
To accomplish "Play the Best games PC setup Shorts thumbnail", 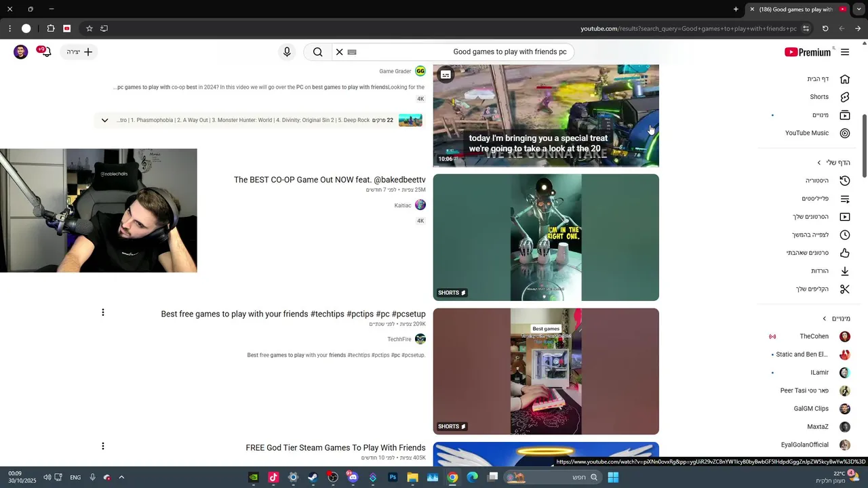I will 546,371.
